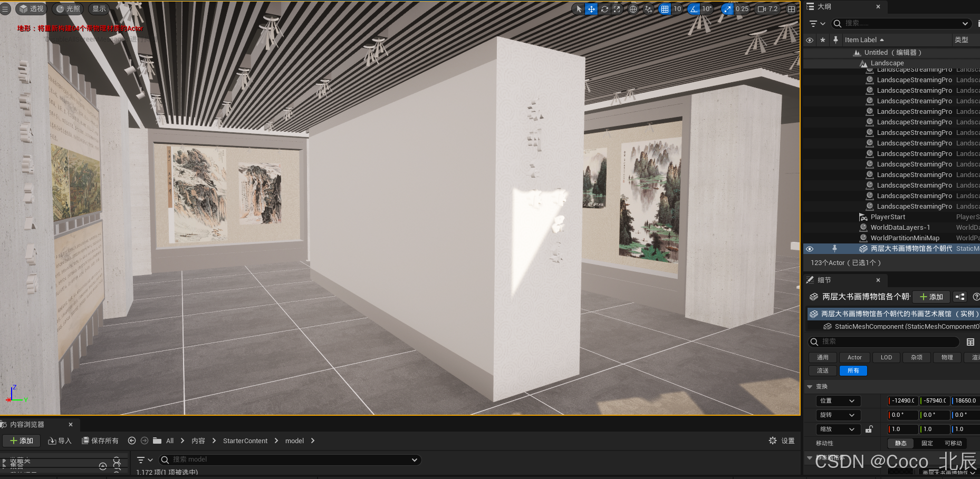
Task: Filter details by LOD category
Action: pyautogui.click(x=886, y=357)
